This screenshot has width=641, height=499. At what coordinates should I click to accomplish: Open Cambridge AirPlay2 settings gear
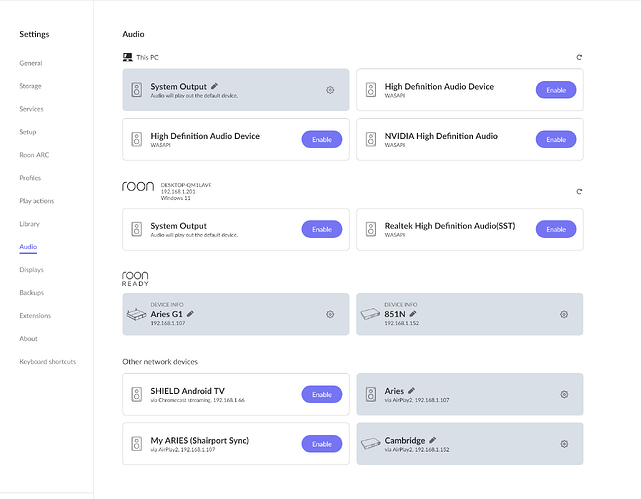pyautogui.click(x=564, y=444)
